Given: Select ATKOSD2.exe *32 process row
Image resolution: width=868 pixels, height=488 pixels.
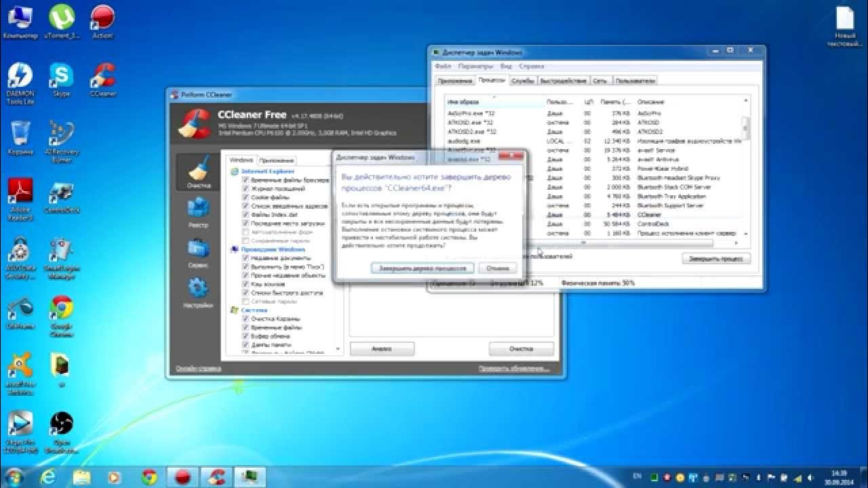Looking at the screenshot, I should coord(593,131).
